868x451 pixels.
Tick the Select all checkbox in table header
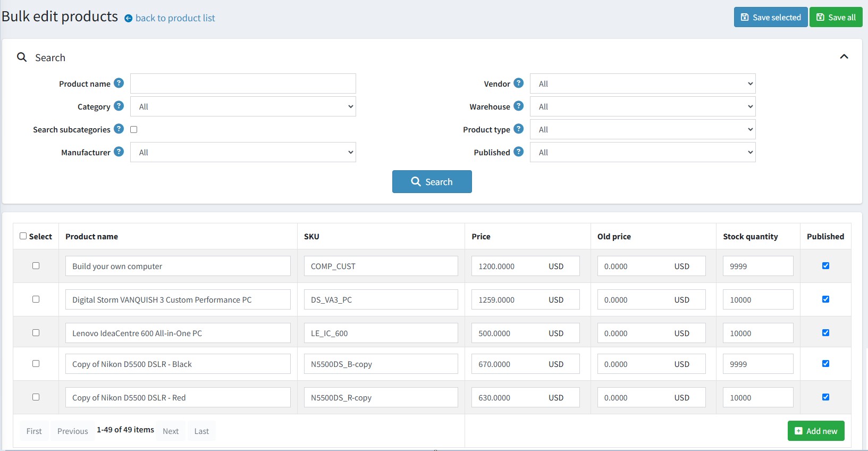pos(23,236)
